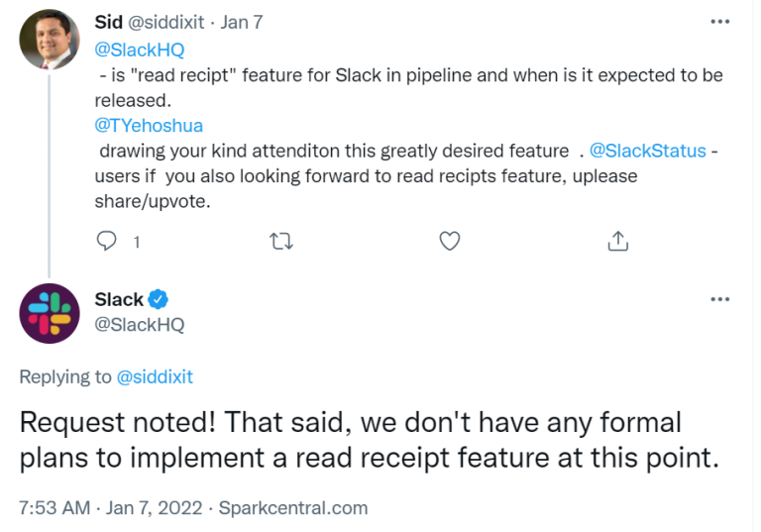Open more options on Sid's tweet
Viewport: 761px width, 532px height.
click(721, 22)
